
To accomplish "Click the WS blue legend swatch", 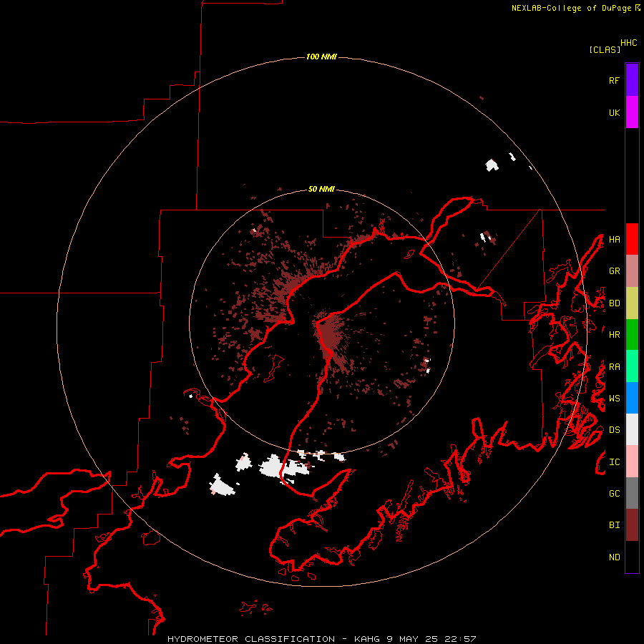I will (632, 398).
